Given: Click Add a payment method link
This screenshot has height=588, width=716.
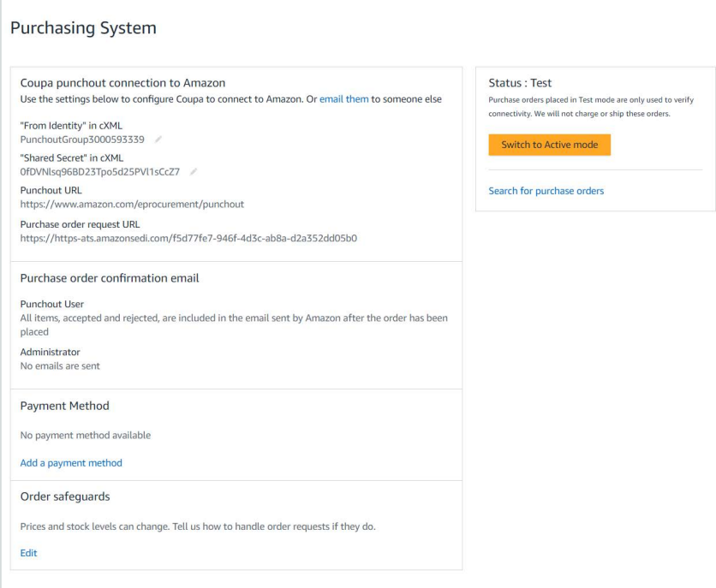Looking at the screenshot, I should click(x=71, y=463).
